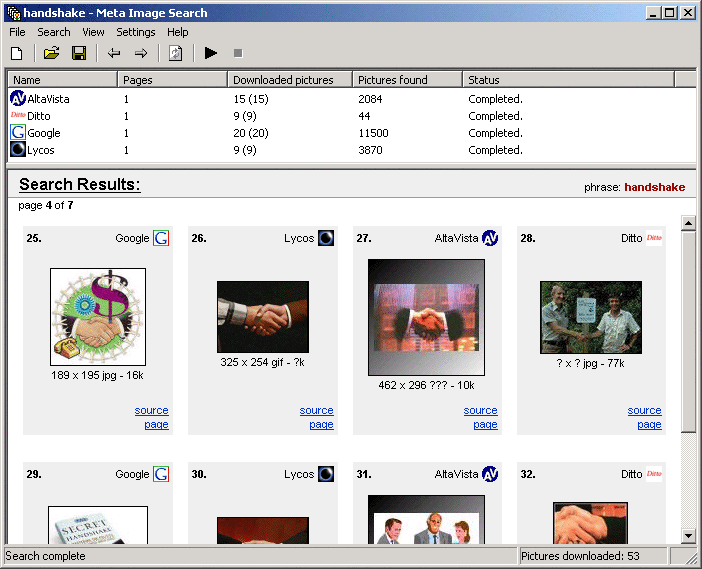Open source link of result 27
Screen dimensions: 702x569
pyautogui.click(x=480, y=410)
